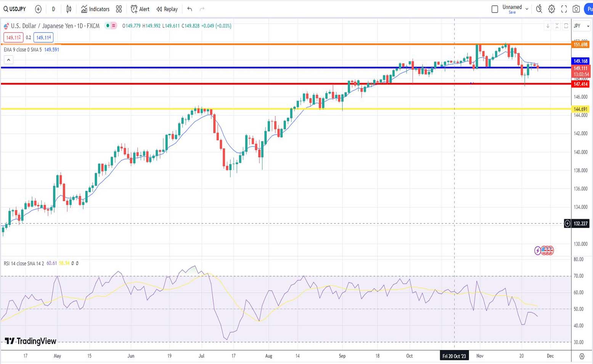Toggle the market status indicator next to FXCM
The height and width of the screenshot is (364, 593).
(x=108, y=26)
